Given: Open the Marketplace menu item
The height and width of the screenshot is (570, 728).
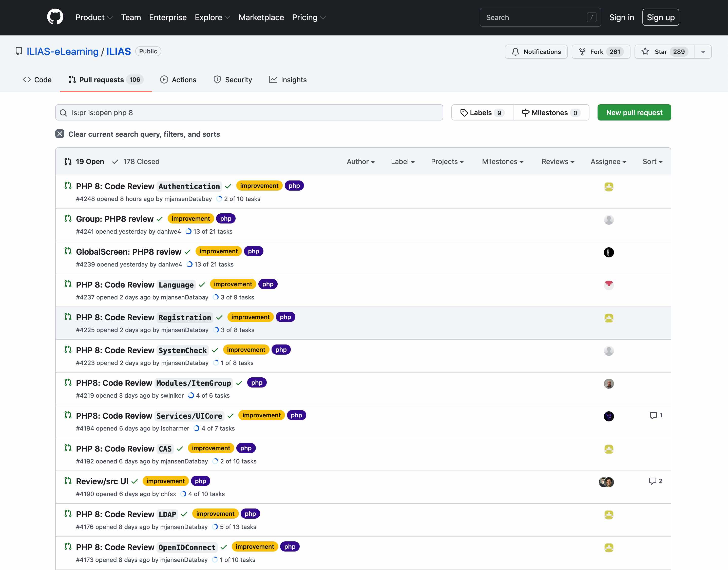Looking at the screenshot, I should pyautogui.click(x=261, y=17).
